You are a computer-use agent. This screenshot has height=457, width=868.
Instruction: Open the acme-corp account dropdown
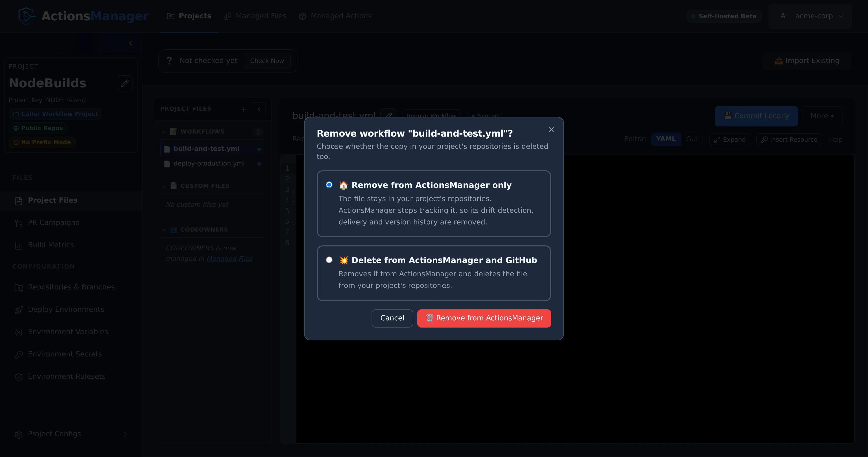pos(810,16)
